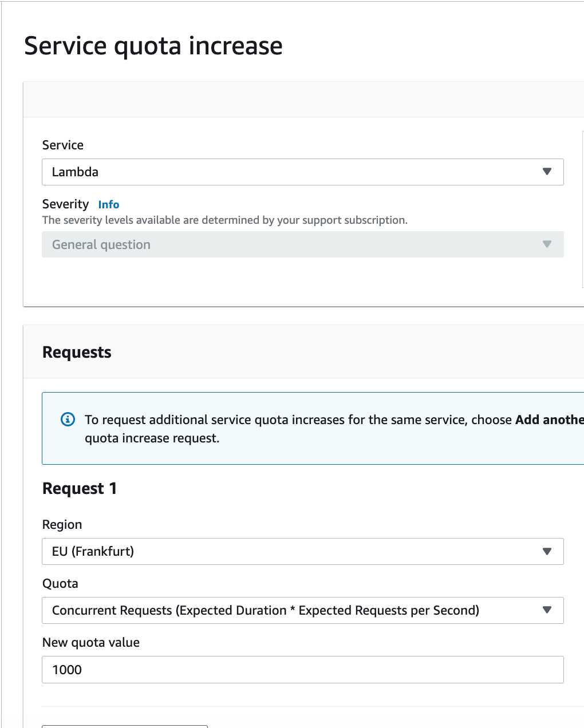Open the Severity dropdown showing General question
Viewport: 584px width, 728px height.
[303, 244]
